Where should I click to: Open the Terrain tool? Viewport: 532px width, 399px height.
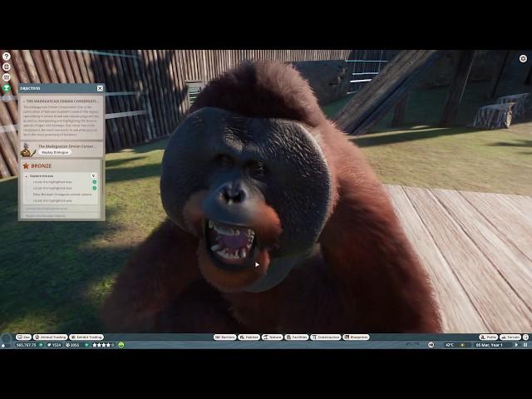coord(510,337)
